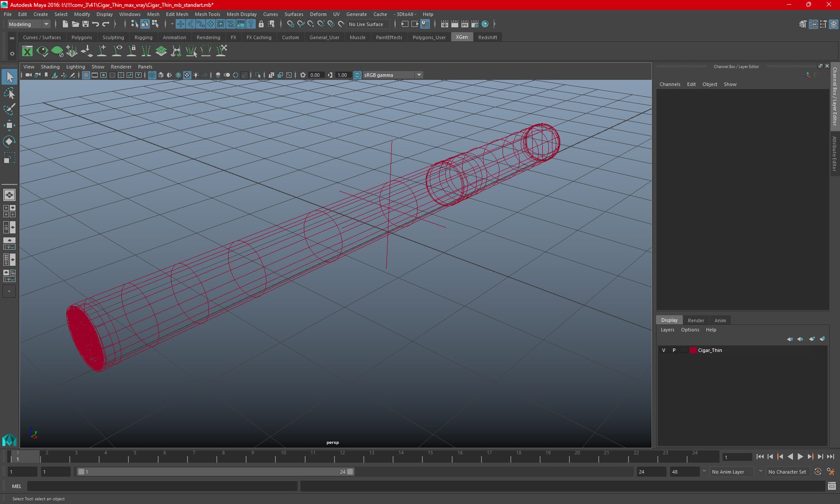
Task: Click the Open Scene folder icon
Action: coord(75,24)
